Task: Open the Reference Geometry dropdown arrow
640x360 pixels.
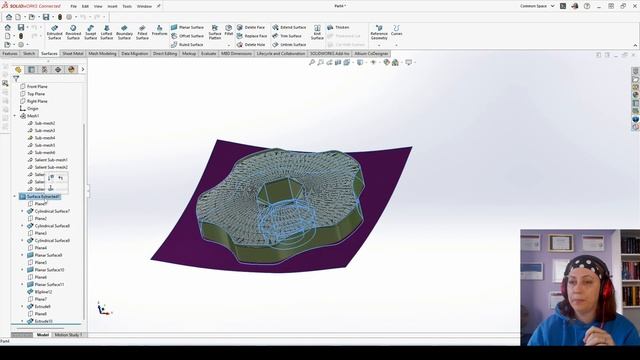Action: (x=379, y=45)
